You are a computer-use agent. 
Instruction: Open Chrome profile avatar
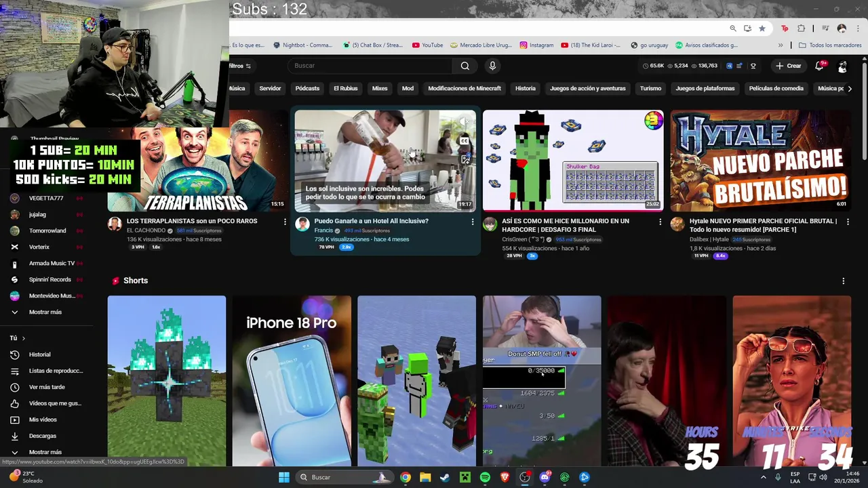point(842,28)
